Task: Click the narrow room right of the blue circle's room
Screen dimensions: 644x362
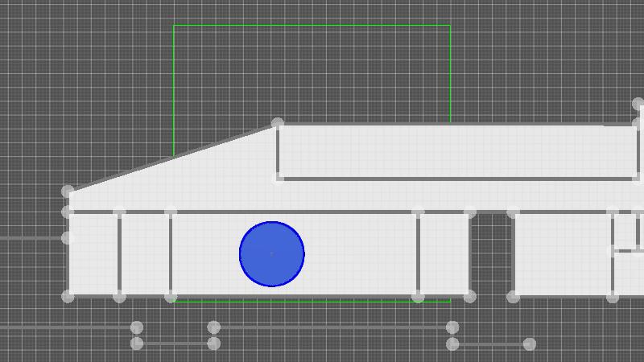Action: pos(444,254)
